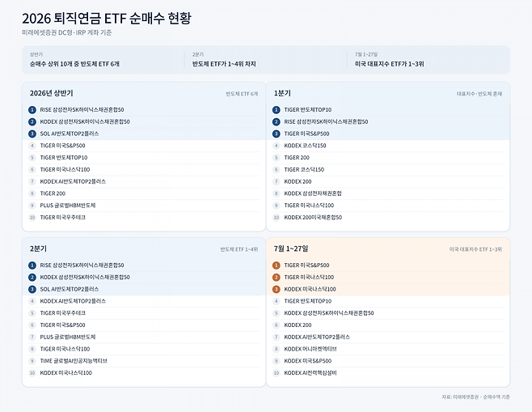Image resolution: width=532 pixels, height=412 pixels.
Task: Click "TIGER 반도체TOP10" ranked 1 in 1분기
Action: [x=308, y=110]
